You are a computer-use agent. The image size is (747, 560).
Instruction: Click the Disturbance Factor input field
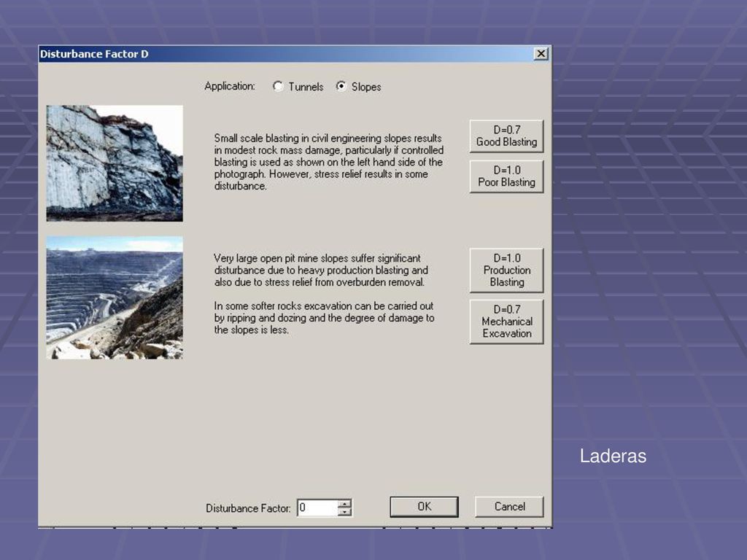pos(317,507)
